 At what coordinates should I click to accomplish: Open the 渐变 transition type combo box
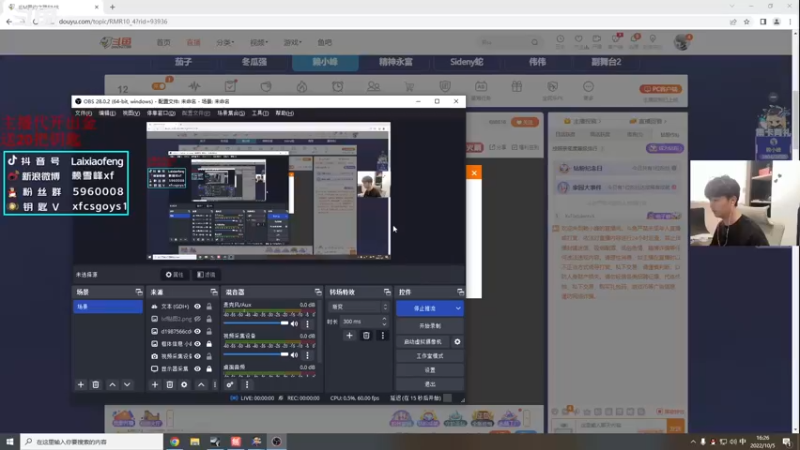[360, 307]
